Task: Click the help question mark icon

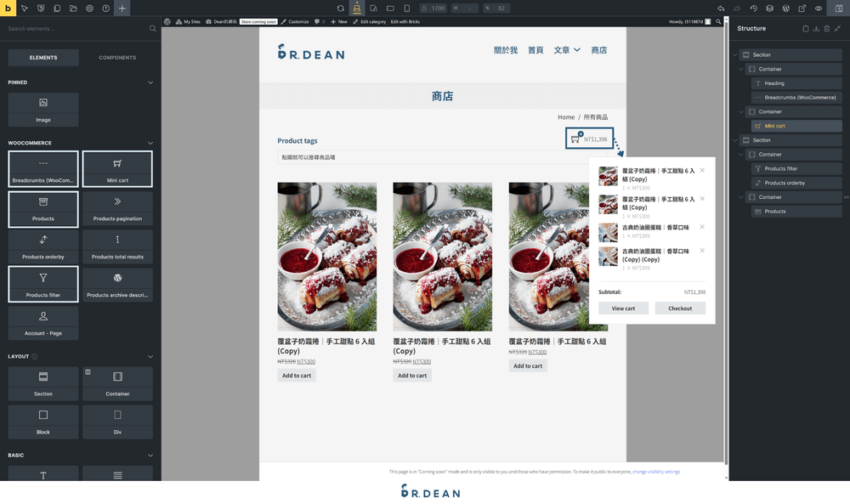Action: (x=105, y=8)
